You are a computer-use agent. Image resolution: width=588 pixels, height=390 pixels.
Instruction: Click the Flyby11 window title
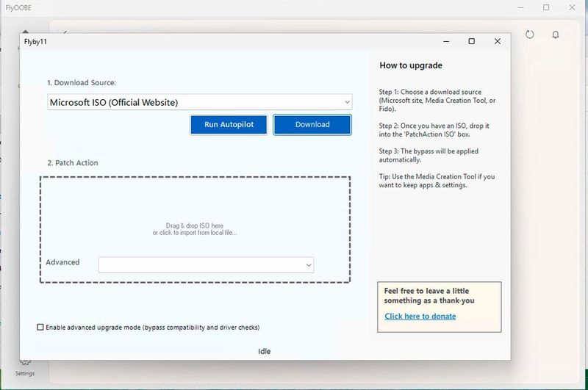tap(35, 42)
